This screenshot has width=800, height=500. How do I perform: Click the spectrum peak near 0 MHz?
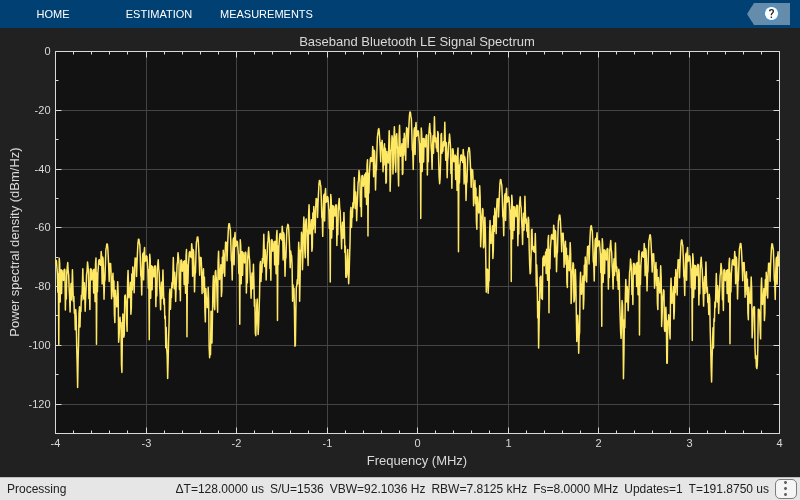pos(410,113)
